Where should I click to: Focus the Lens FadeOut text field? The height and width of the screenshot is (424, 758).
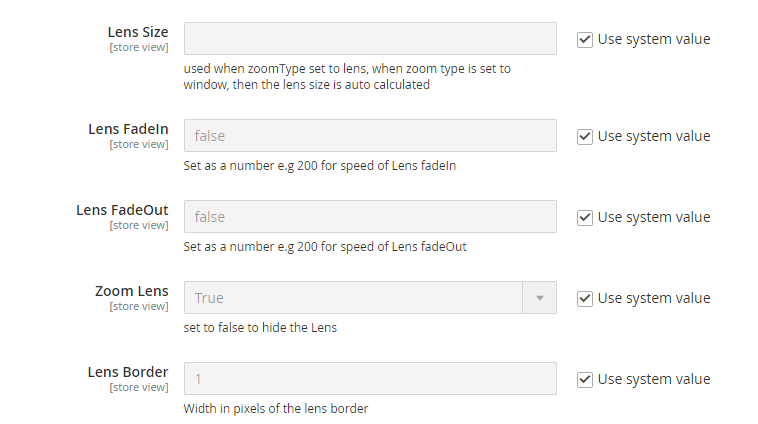pos(370,217)
